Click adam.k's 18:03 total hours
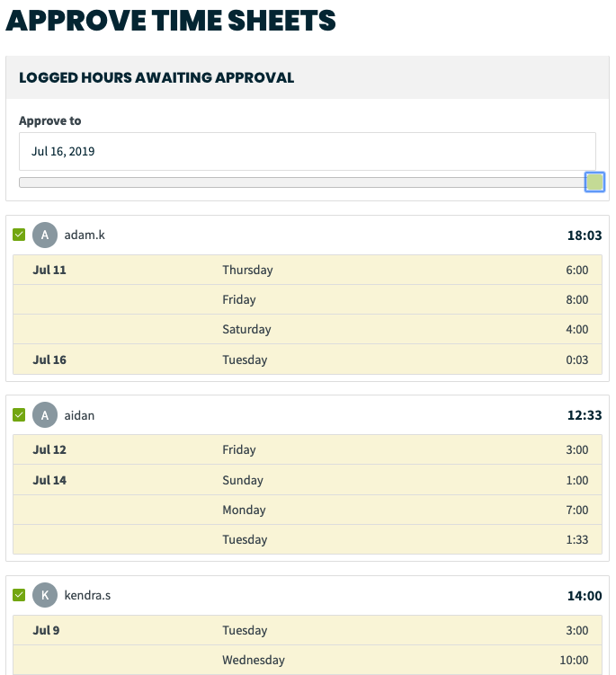Screen dimensions: 616x675 coord(585,235)
